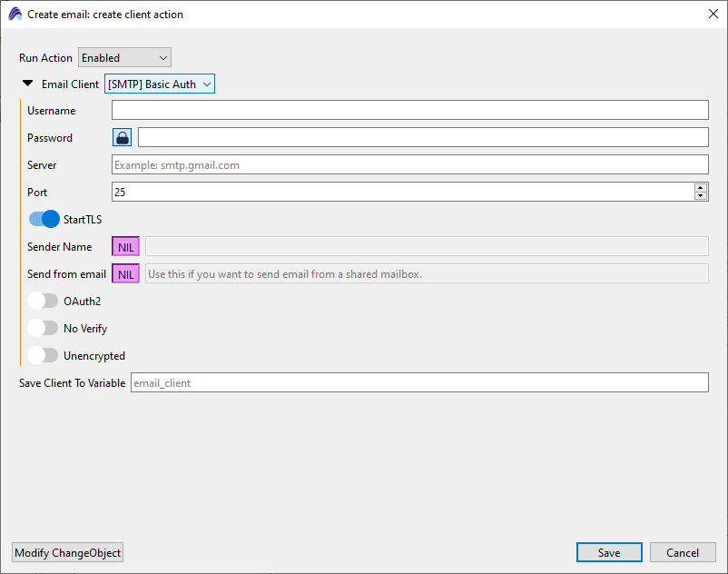
Task: Click the Username input field
Action: click(409, 111)
